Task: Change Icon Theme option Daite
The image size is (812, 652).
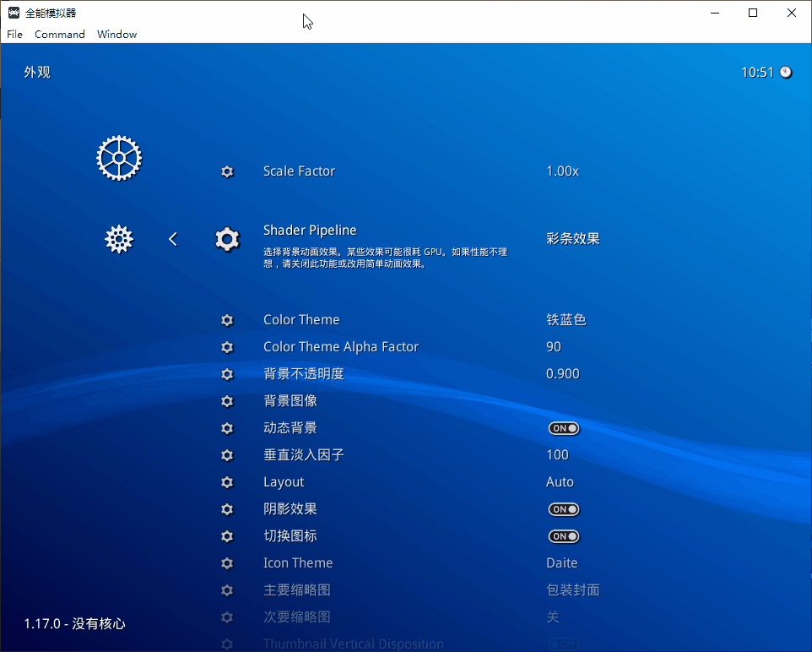Action: pyautogui.click(x=562, y=562)
